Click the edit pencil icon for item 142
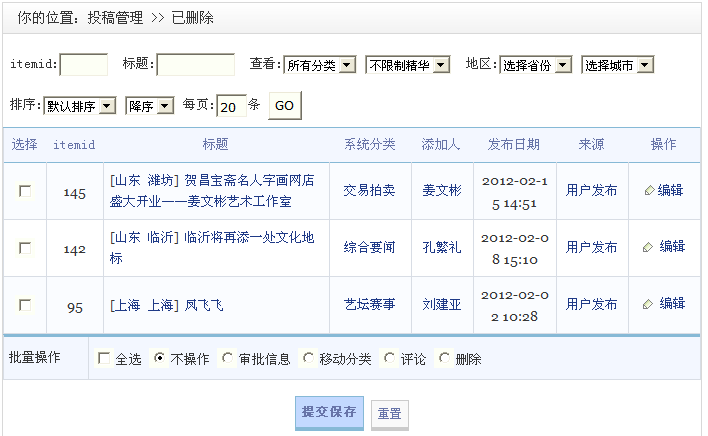This screenshot has width=708, height=436. (648, 247)
